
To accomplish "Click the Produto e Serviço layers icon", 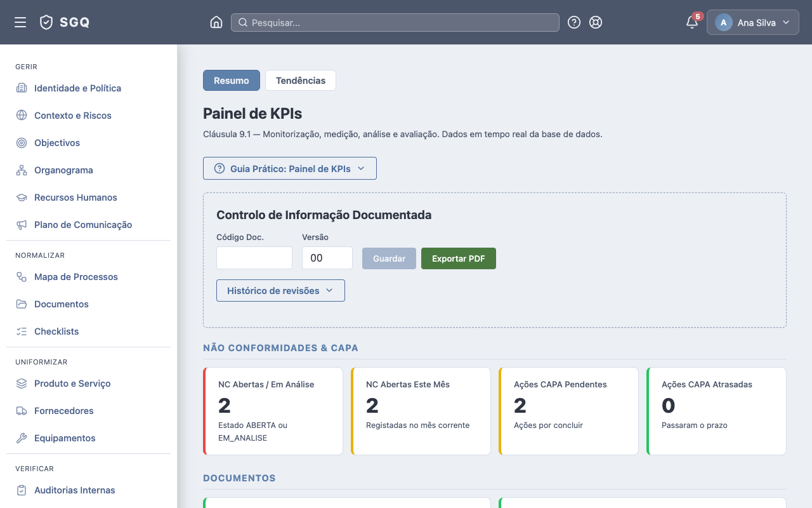I will click(x=22, y=384).
